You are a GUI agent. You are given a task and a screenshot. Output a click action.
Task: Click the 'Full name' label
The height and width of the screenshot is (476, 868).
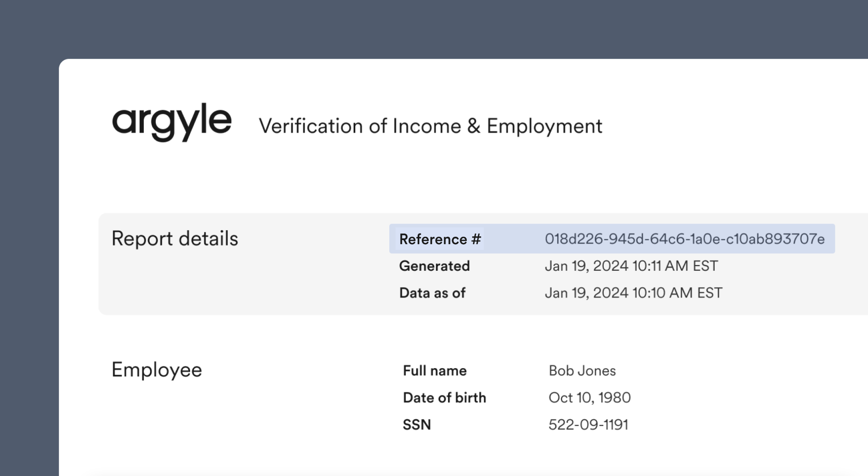tap(435, 371)
